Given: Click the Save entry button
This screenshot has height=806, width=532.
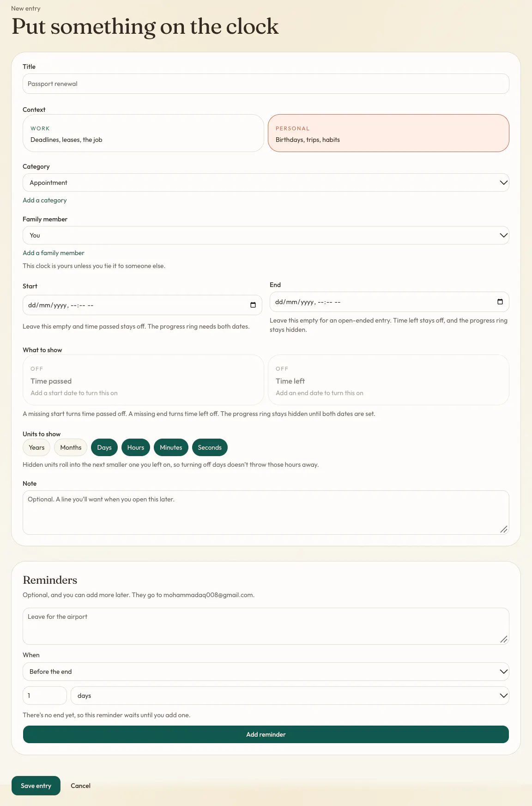Looking at the screenshot, I should [36, 786].
